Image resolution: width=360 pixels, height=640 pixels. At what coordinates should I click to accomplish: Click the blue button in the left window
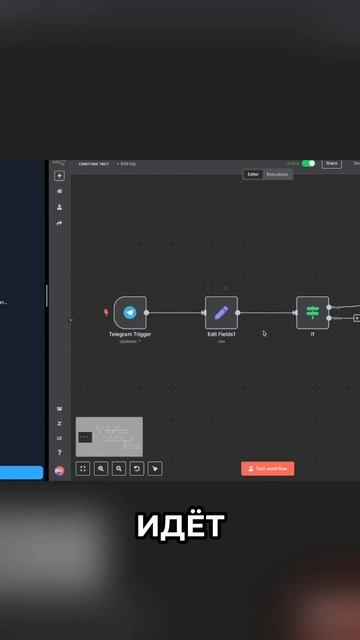(21, 472)
